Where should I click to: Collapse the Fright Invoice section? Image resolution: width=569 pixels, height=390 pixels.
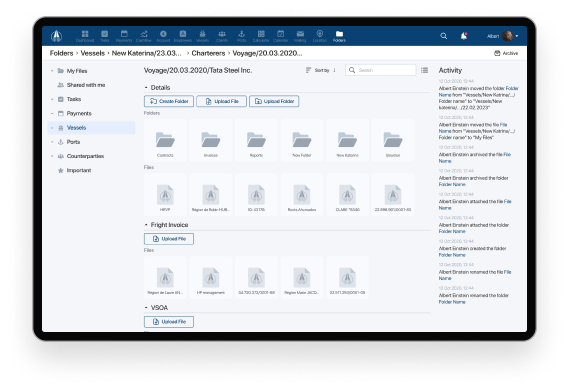(x=146, y=225)
